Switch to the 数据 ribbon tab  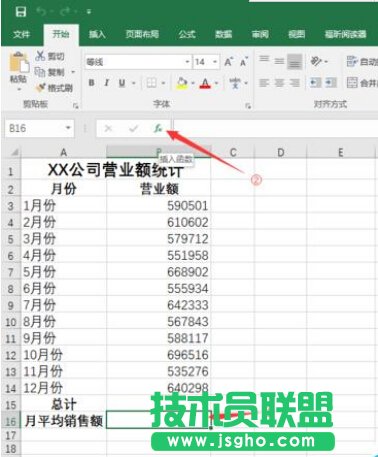tap(223, 34)
